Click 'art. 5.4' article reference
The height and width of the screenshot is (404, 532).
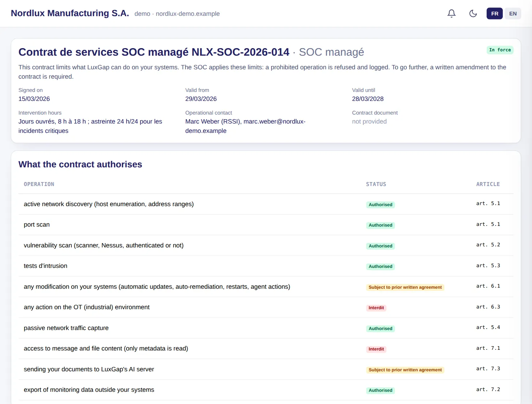point(488,328)
